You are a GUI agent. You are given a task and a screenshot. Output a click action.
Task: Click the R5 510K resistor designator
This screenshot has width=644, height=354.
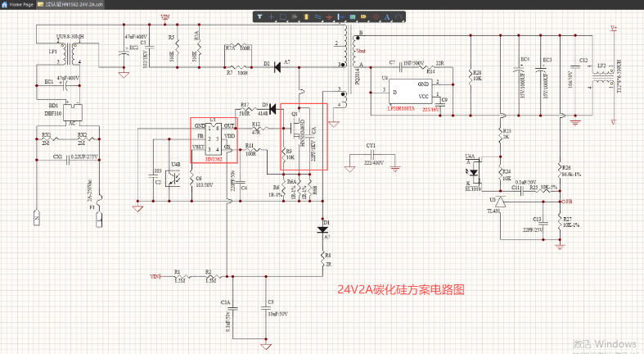tap(171, 38)
